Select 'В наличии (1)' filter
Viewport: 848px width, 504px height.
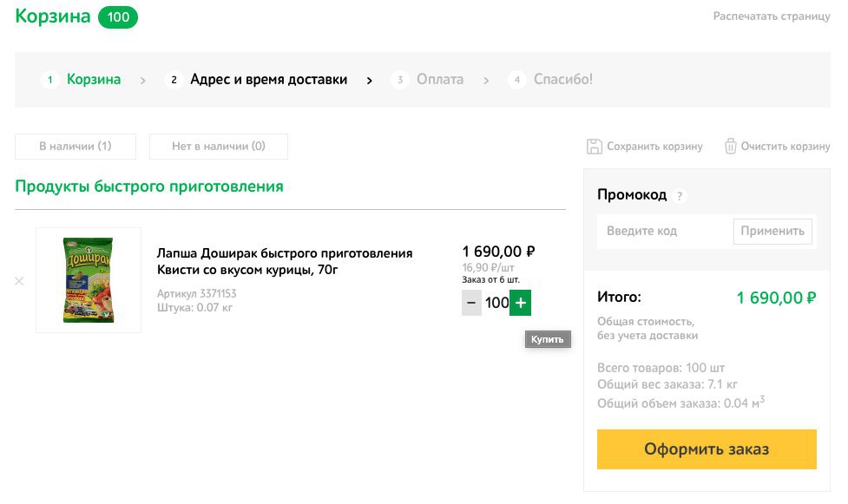pyautogui.click(x=76, y=147)
